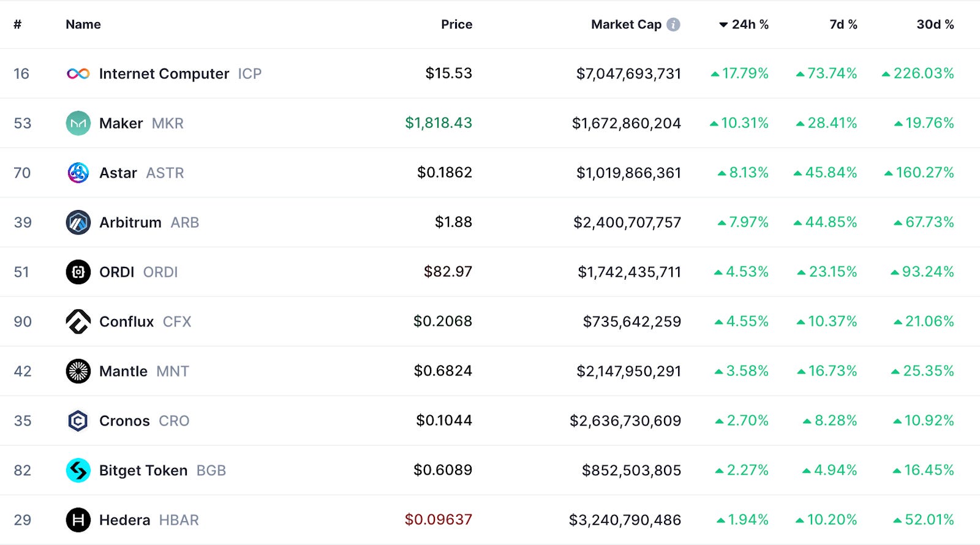The width and height of the screenshot is (980, 545).
Task: Click the ORDI black coin icon
Action: 78,272
